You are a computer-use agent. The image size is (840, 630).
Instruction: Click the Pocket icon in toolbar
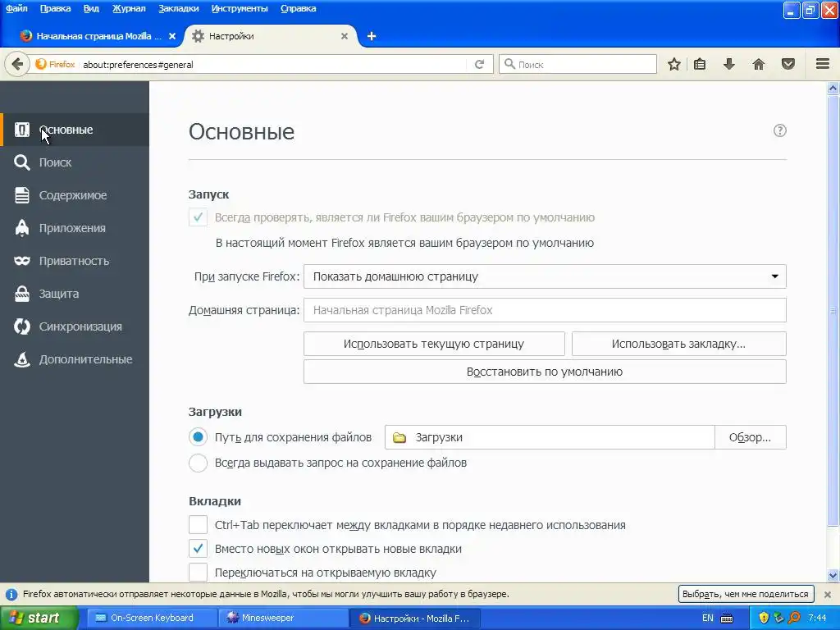pyautogui.click(x=788, y=64)
